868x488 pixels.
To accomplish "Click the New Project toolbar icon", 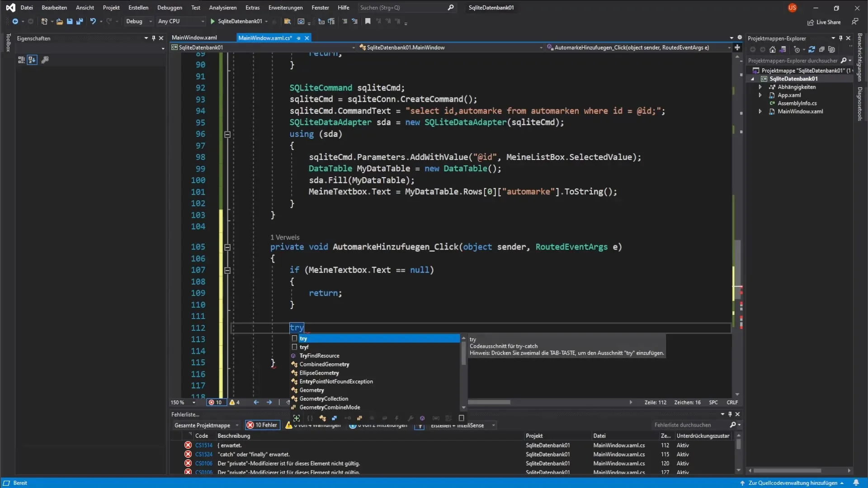I will click(44, 21).
